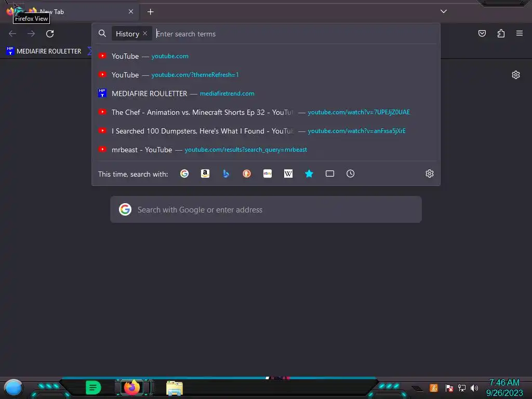This screenshot has height=399, width=532.
Task: Go back with the back arrow
Action: 12,34
